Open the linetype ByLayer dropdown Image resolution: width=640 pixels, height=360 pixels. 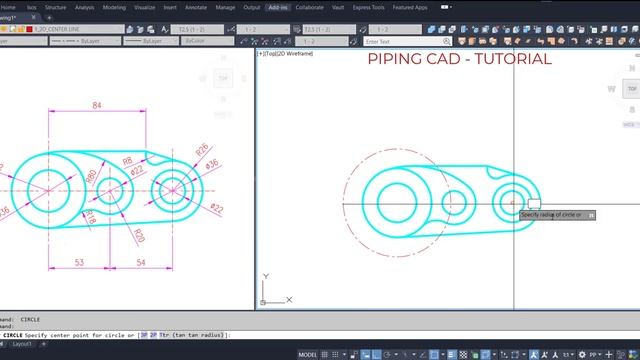[x=85, y=41]
